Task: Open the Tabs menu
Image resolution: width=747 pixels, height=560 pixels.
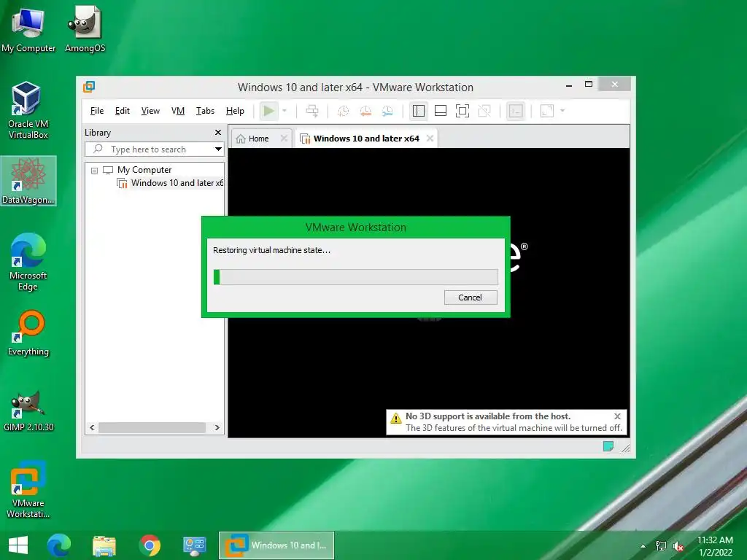Action: tap(205, 111)
